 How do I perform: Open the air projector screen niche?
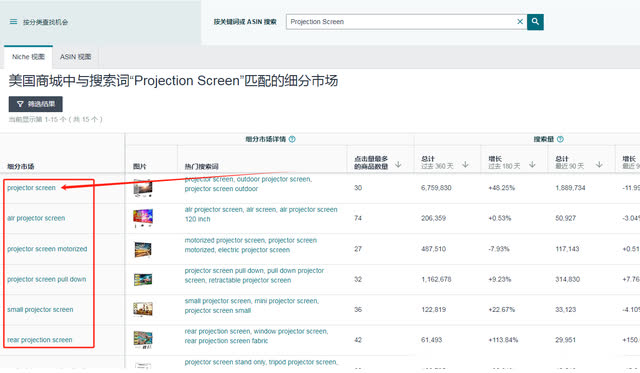36,218
